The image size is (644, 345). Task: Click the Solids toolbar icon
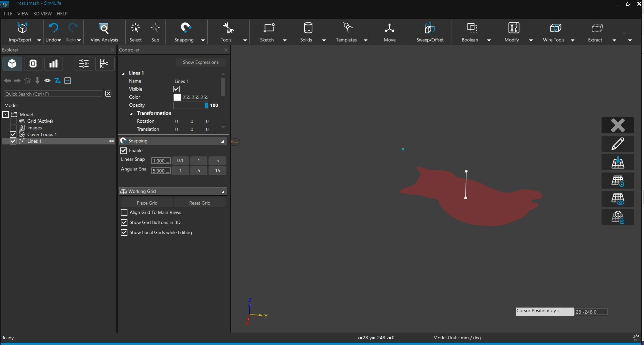pyautogui.click(x=308, y=28)
